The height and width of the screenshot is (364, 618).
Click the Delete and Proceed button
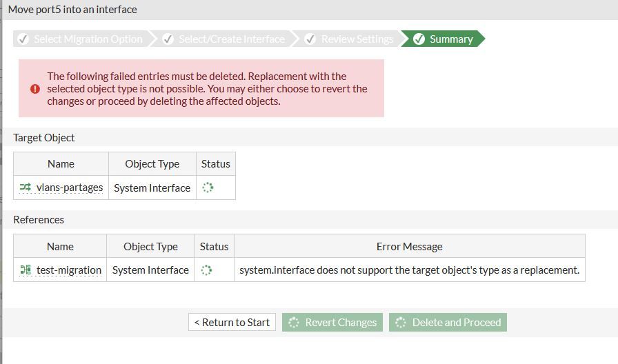coord(448,323)
